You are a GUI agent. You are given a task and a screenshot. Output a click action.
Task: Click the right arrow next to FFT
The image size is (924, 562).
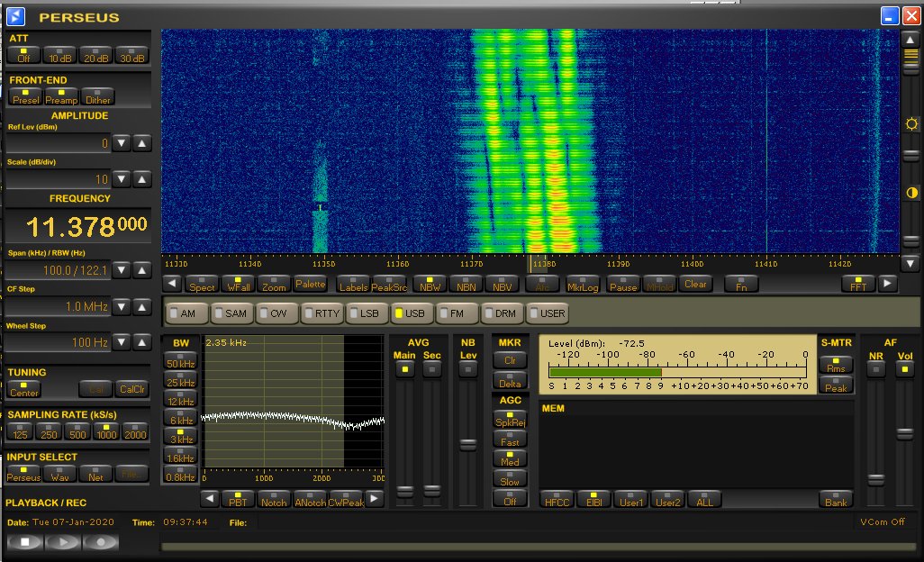[x=887, y=284]
